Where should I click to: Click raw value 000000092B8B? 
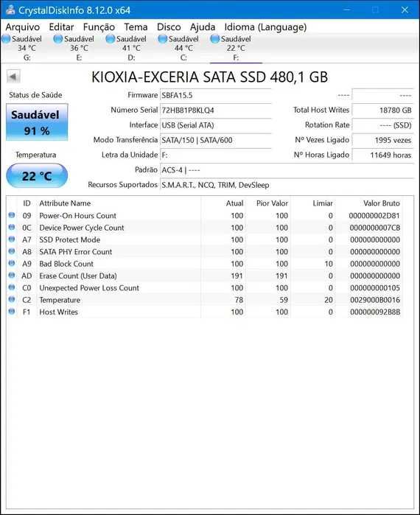pyautogui.click(x=374, y=312)
